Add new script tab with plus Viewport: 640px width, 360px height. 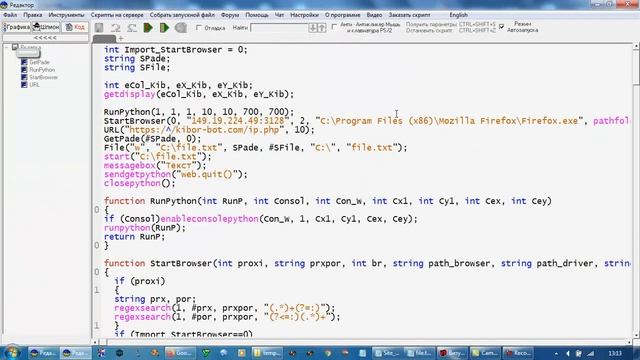coord(121,38)
